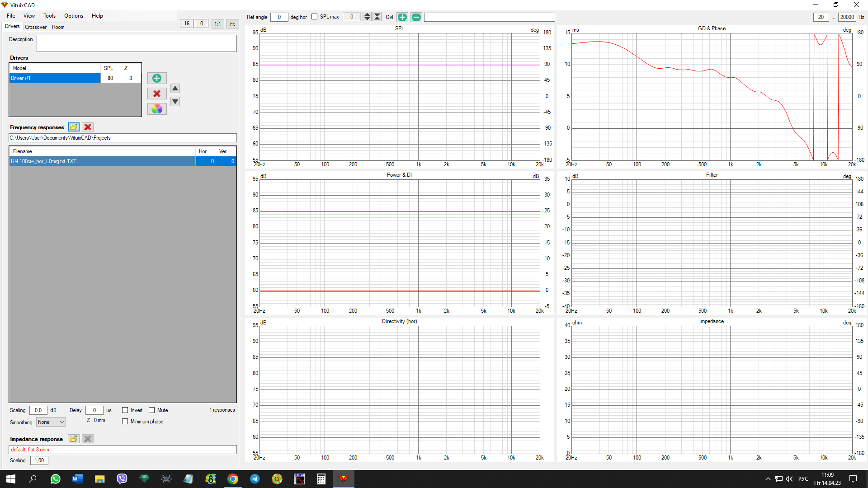Click the Delay input field
Image resolution: width=868 pixels, height=488 pixels.
tap(94, 410)
